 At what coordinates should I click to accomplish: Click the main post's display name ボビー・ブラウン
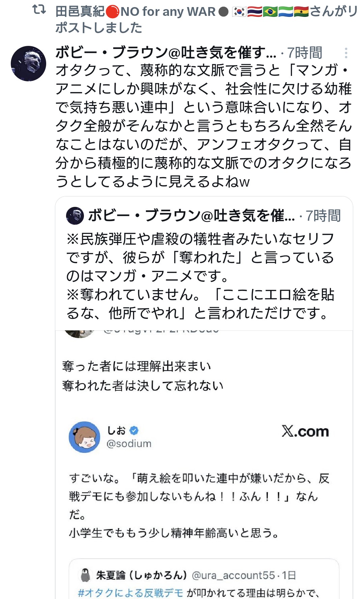(x=165, y=53)
